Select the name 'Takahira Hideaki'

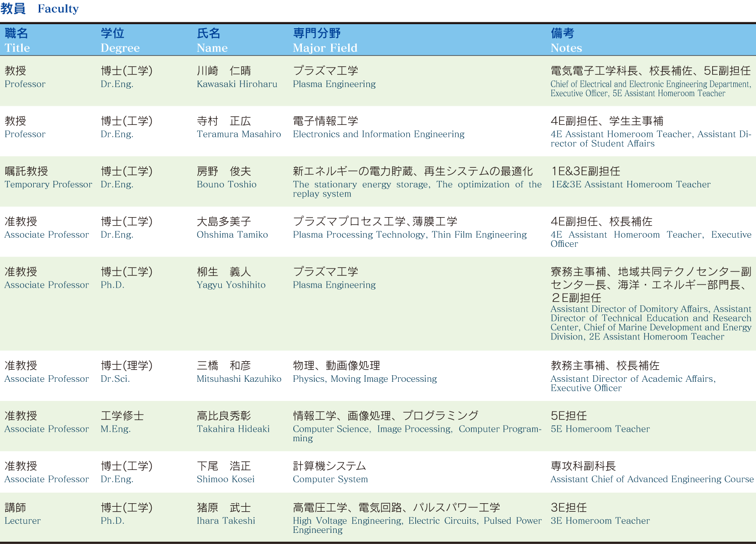[x=233, y=429]
